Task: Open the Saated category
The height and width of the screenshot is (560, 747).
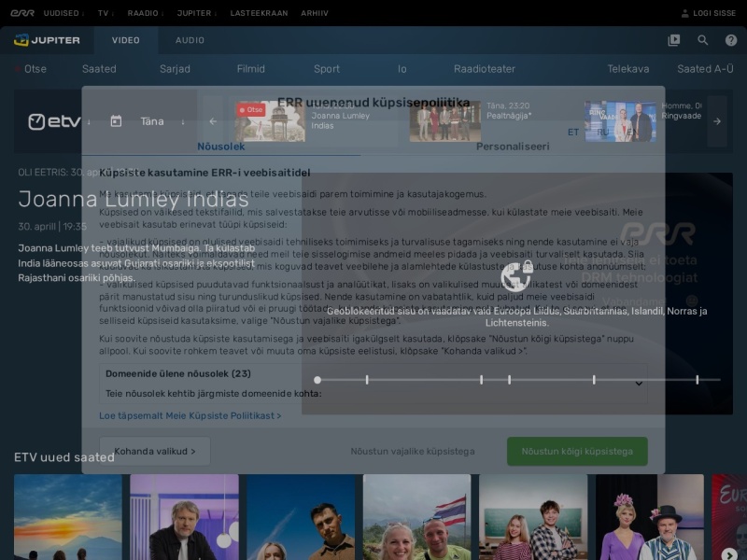Action: (x=99, y=68)
